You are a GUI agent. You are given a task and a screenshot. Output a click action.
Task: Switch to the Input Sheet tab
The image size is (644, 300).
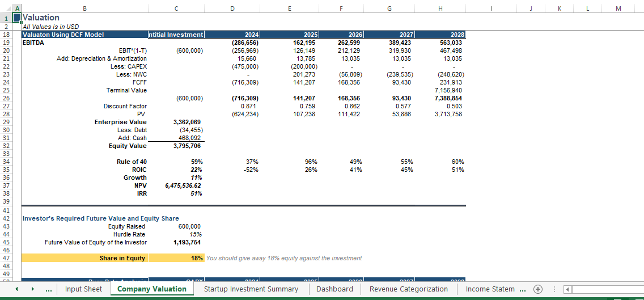[x=83, y=289]
